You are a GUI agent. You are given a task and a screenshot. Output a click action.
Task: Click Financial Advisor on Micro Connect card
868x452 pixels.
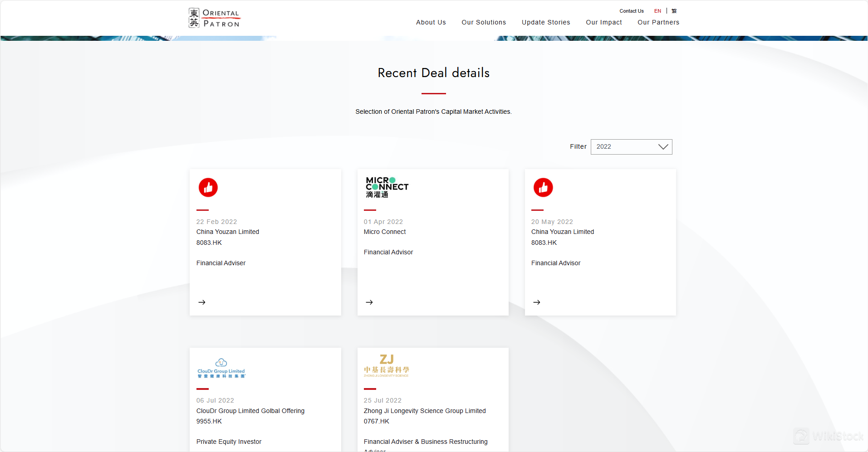(388, 252)
